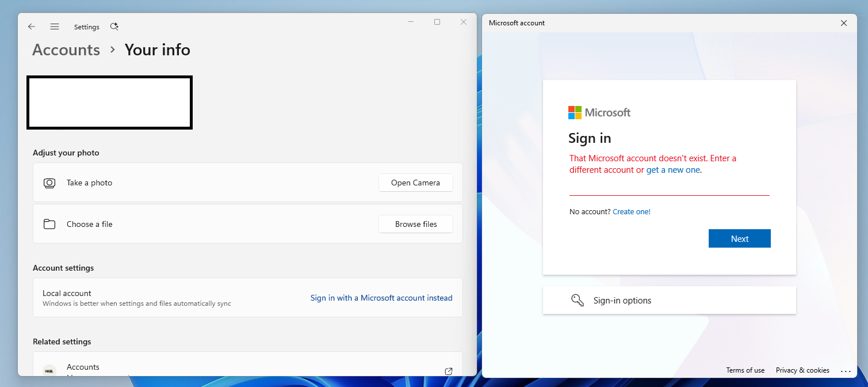The width and height of the screenshot is (868, 387).
Task: Click the 'Adjust your photo' heading
Action: (66, 153)
